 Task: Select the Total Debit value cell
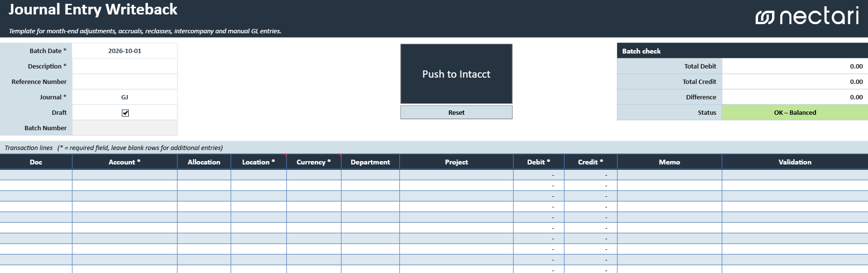tap(795, 66)
